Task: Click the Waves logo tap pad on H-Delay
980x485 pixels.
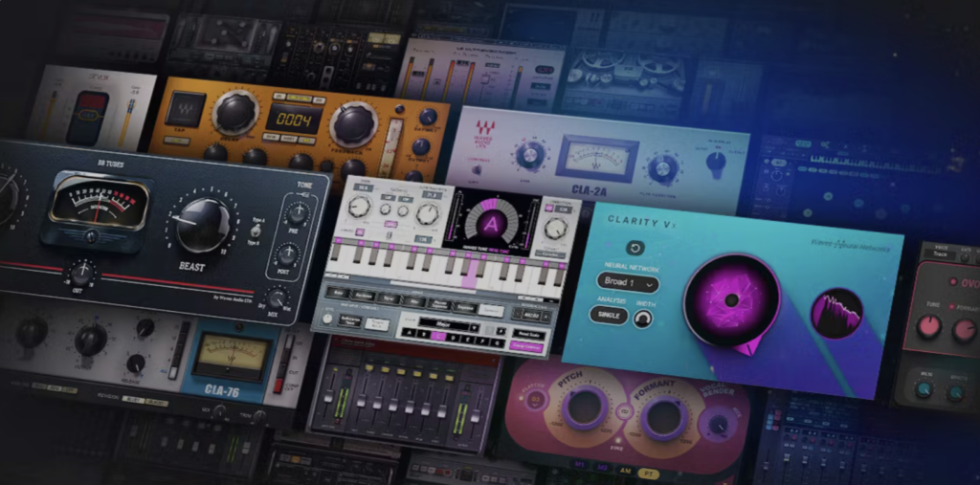Action: [185, 109]
